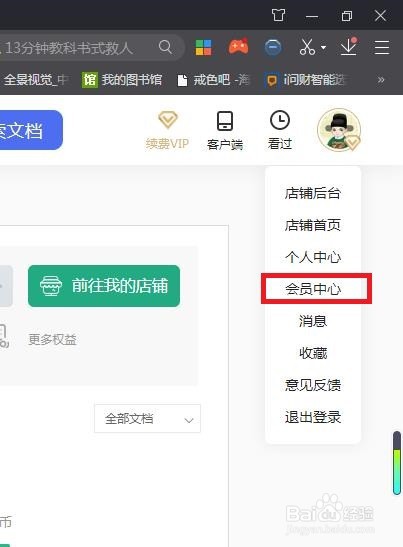
Task: Minimize the browser window
Action: coord(312,16)
